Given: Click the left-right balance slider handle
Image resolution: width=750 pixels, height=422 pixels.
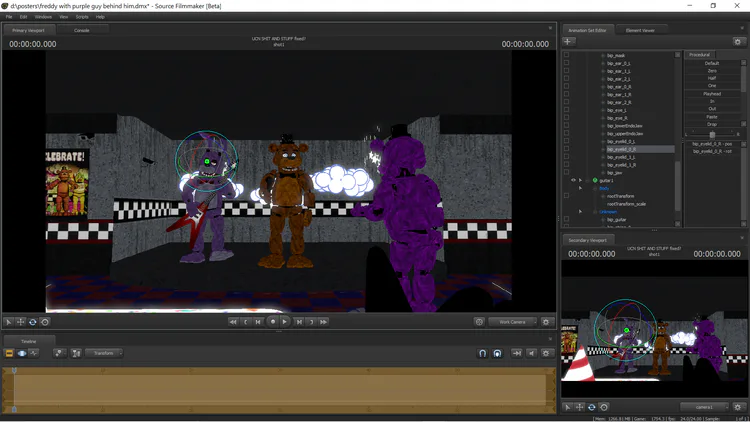Looking at the screenshot, I should pos(712,134).
